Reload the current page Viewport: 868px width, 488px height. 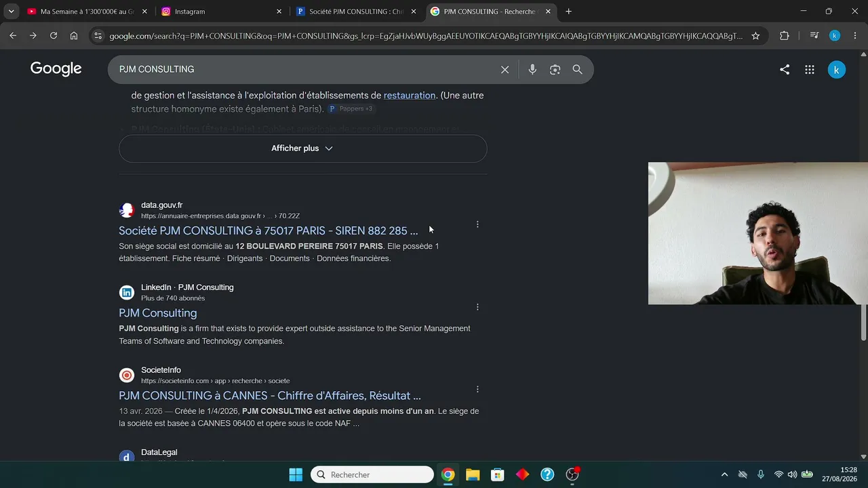[54, 36]
